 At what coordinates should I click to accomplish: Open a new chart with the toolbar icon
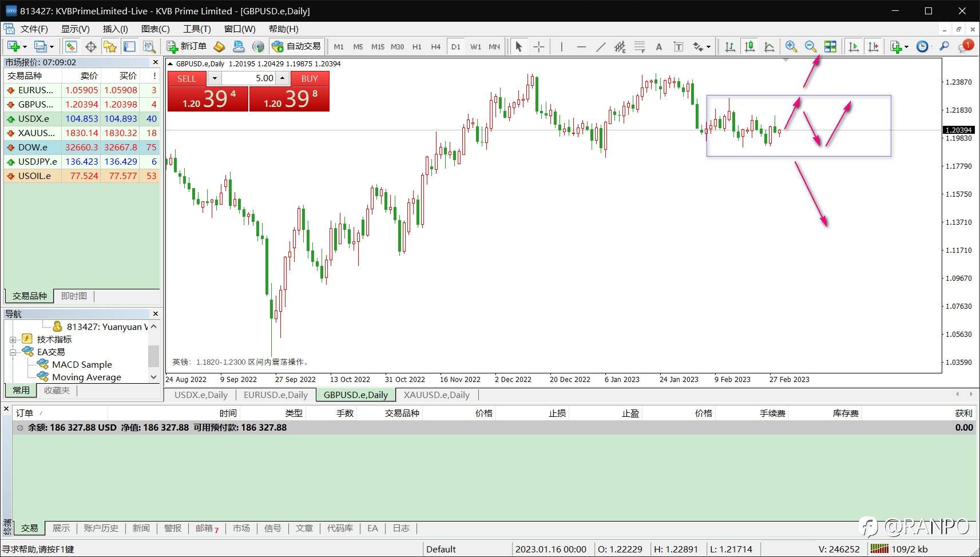click(14, 46)
